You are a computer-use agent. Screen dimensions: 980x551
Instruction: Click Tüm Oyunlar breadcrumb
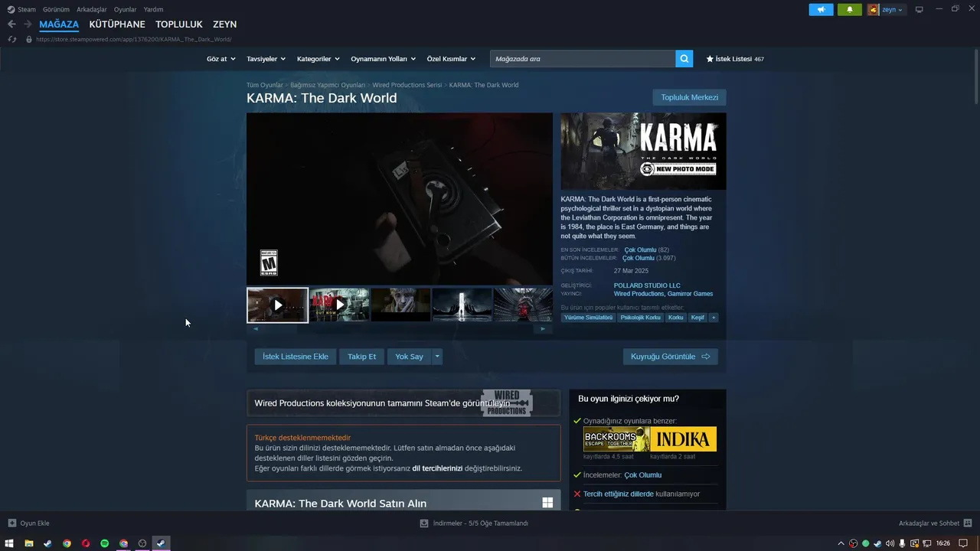(x=265, y=85)
